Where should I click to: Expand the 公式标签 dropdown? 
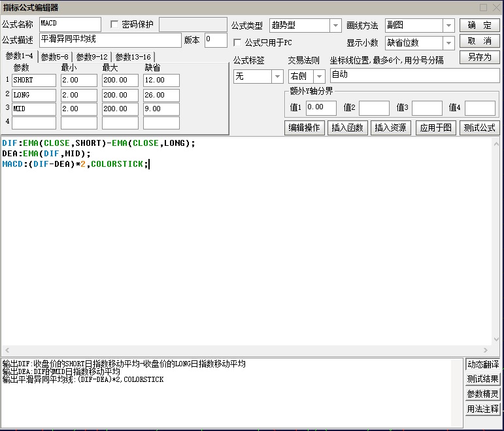tap(277, 77)
